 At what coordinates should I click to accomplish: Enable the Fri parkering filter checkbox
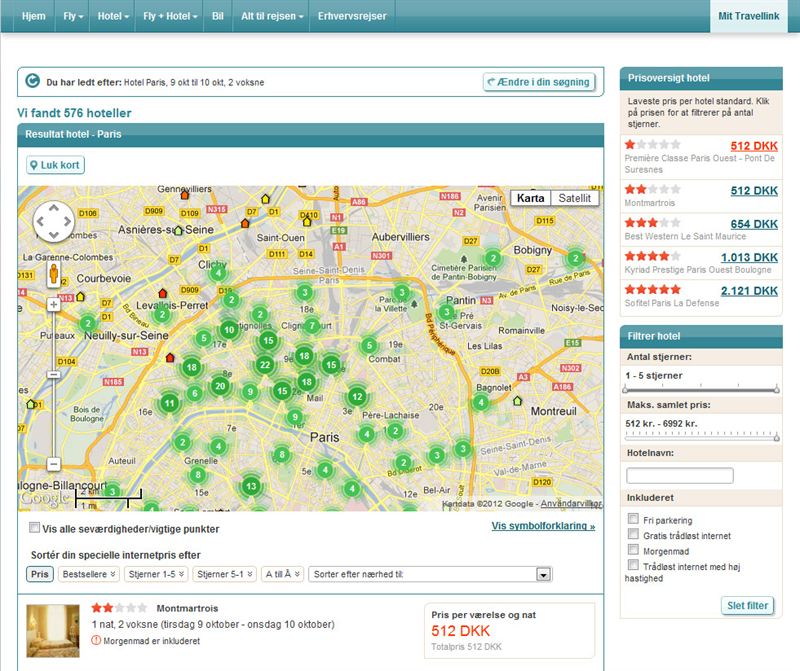pos(633,520)
